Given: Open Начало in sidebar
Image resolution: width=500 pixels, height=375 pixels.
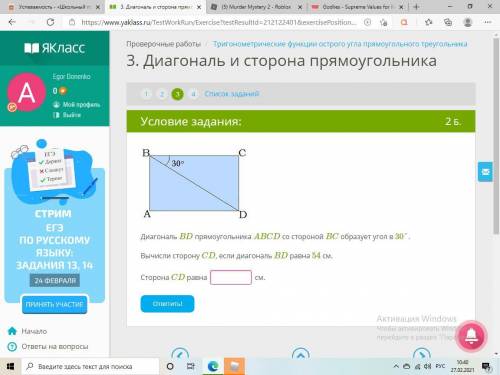Looking at the screenshot, I should [34, 331].
